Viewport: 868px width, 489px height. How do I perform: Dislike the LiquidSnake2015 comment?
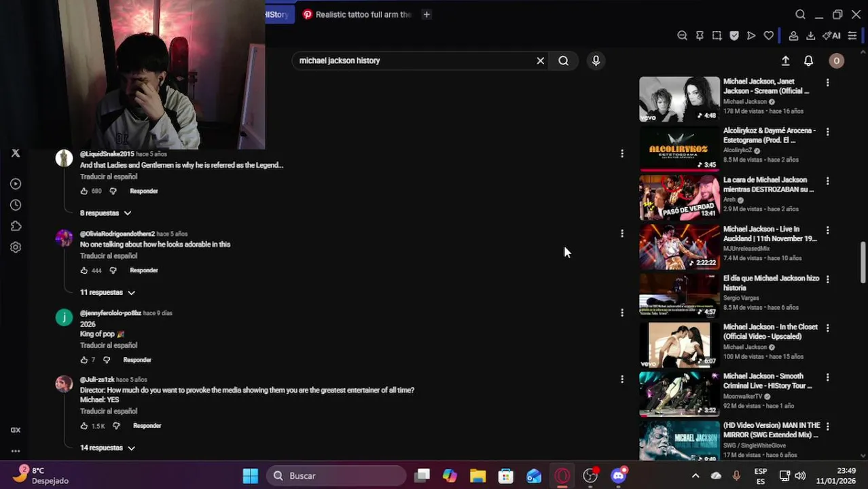113,191
